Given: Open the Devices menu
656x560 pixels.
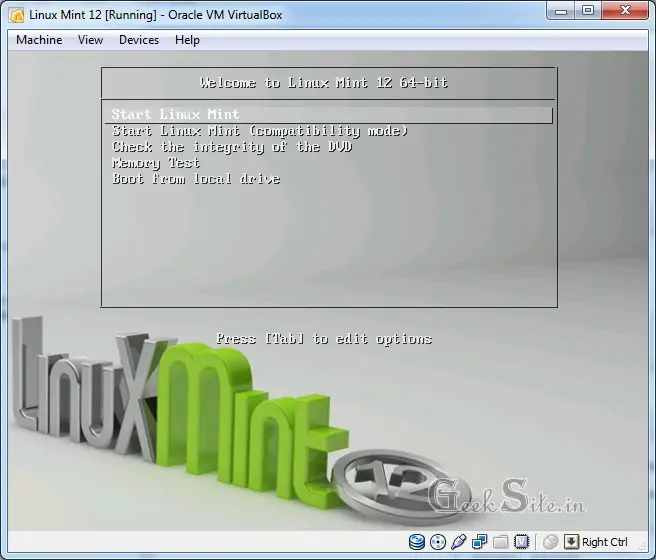Looking at the screenshot, I should tap(139, 40).
